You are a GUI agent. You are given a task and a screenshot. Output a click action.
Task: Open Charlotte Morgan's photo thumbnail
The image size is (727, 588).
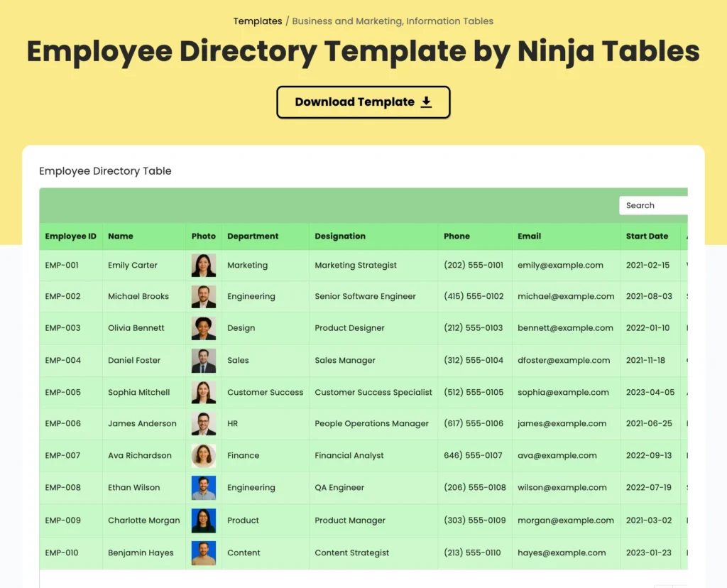pos(204,521)
